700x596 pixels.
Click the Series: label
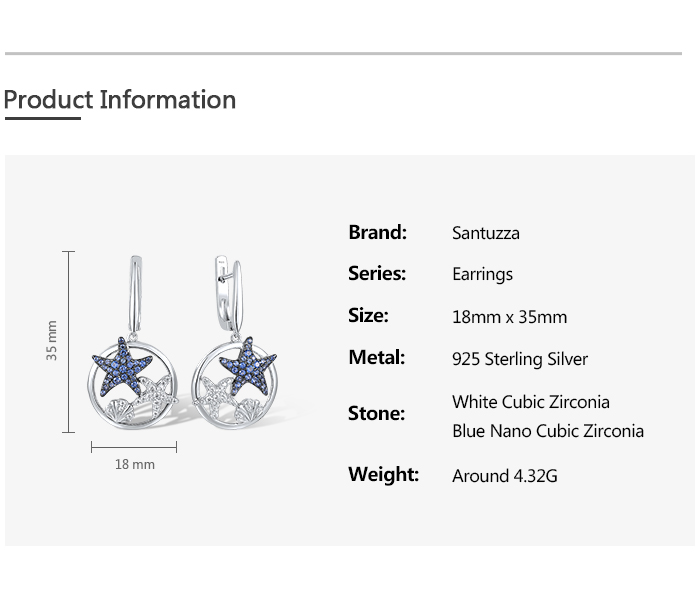coord(377,273)
